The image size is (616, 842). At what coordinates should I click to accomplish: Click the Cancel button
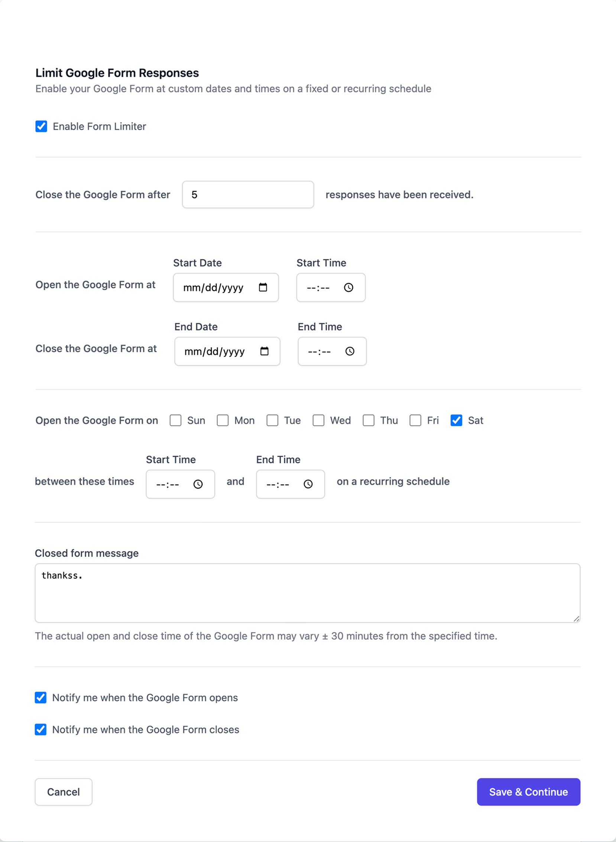point(64,792)
